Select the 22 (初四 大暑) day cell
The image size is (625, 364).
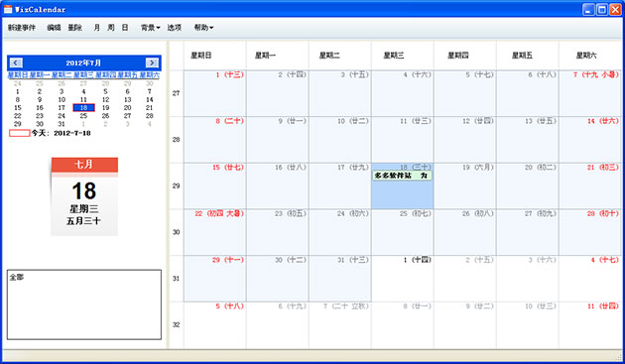click(215, 232)
